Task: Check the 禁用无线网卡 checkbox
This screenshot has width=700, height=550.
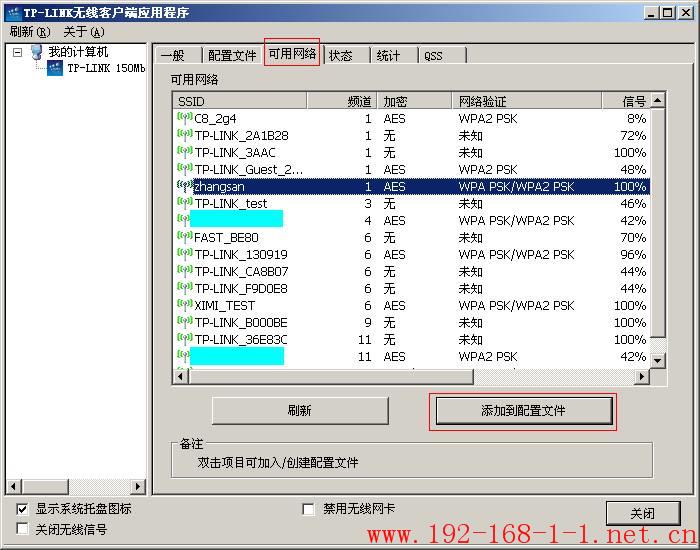Action: pyautogui.click(x=308, y=508)
